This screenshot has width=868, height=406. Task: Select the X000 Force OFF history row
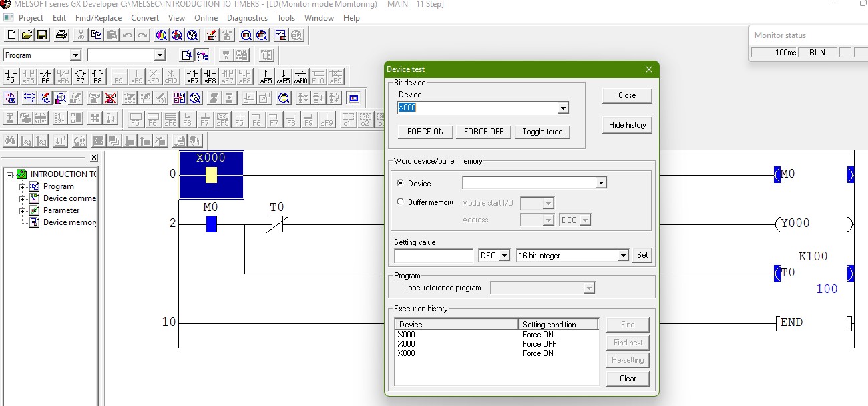click(x=497, y=344)
